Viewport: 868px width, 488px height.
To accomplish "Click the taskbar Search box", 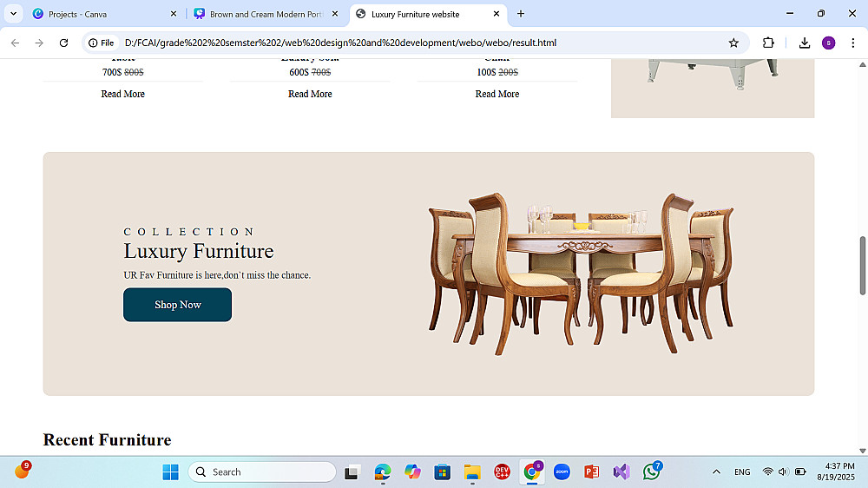I will click(x=262, y=472).
